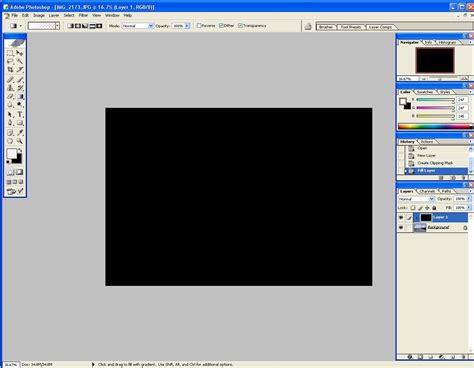This screenshot has height=368, width=474.
Task: Select the Lasso tool
Action: click(10, 61)
